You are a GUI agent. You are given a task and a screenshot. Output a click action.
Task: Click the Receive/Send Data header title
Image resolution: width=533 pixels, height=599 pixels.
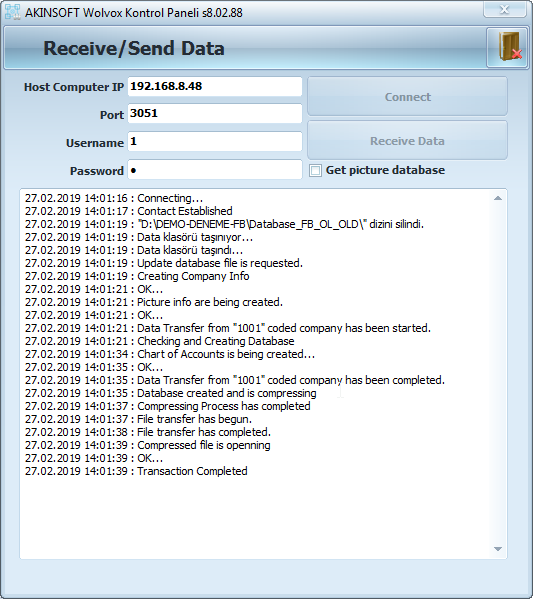[x=134, y=49]
